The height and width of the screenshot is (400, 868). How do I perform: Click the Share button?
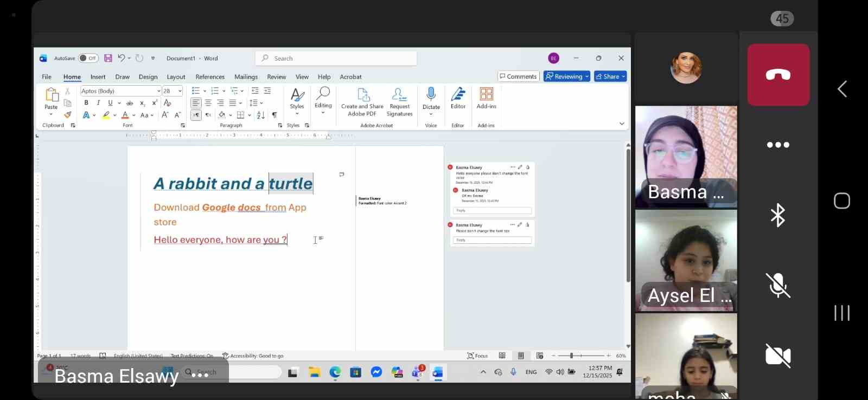[x=610, y=76]
